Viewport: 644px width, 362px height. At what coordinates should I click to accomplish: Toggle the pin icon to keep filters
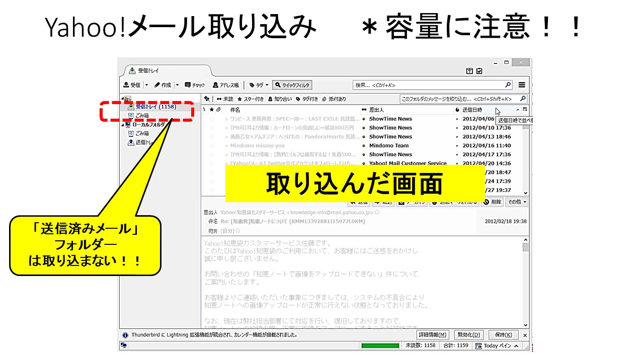[207, 99]
